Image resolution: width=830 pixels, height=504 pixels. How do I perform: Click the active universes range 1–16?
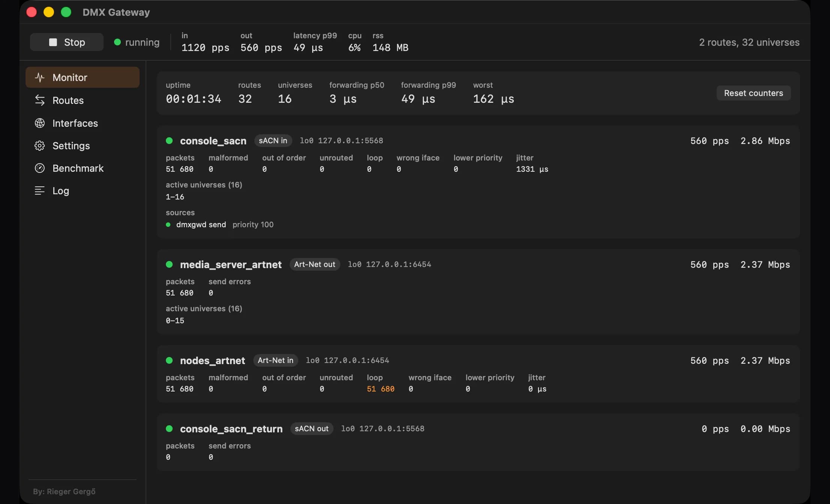pyautogui.click(x=175, y=197)
